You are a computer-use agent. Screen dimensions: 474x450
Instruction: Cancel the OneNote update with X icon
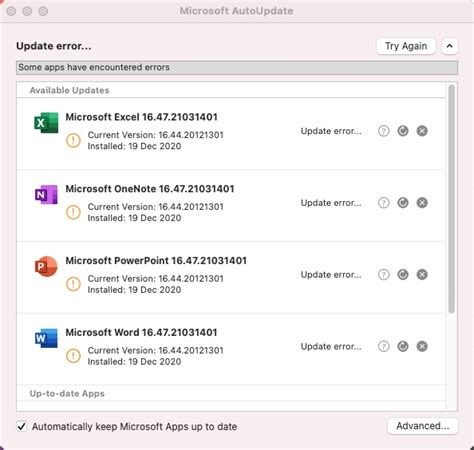point(422,203)
